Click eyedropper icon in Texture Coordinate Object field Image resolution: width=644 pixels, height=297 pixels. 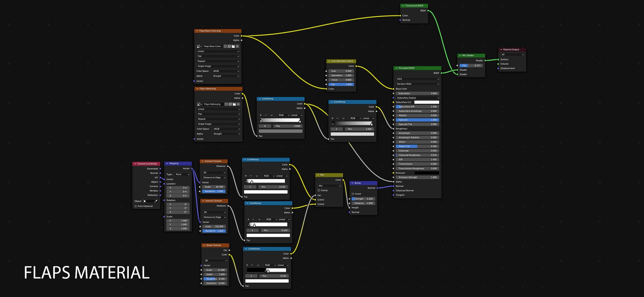point(156,201)
